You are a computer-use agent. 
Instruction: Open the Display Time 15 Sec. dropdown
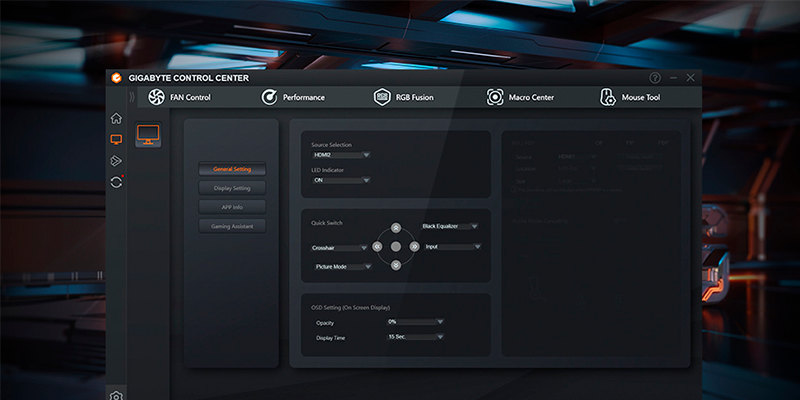(415, 337)
